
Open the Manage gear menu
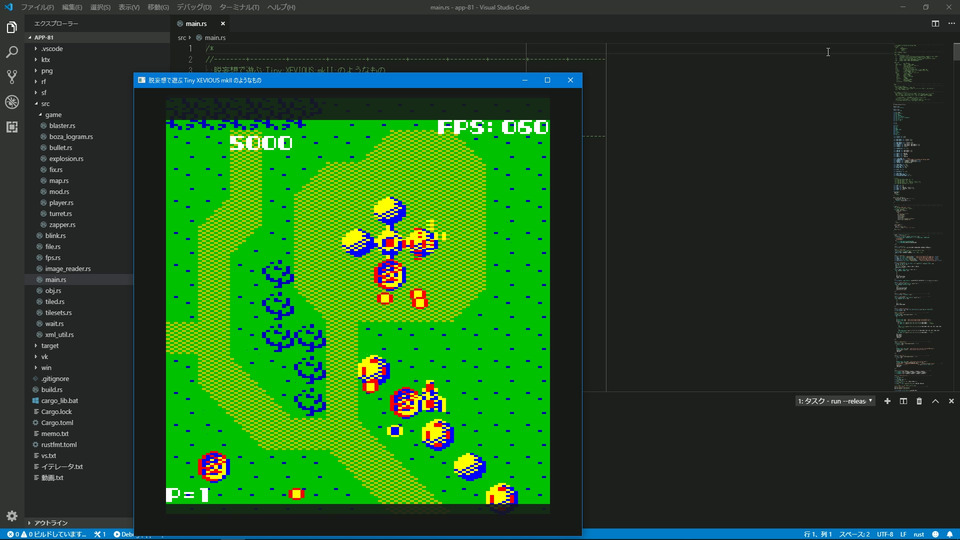pos(12,516)
